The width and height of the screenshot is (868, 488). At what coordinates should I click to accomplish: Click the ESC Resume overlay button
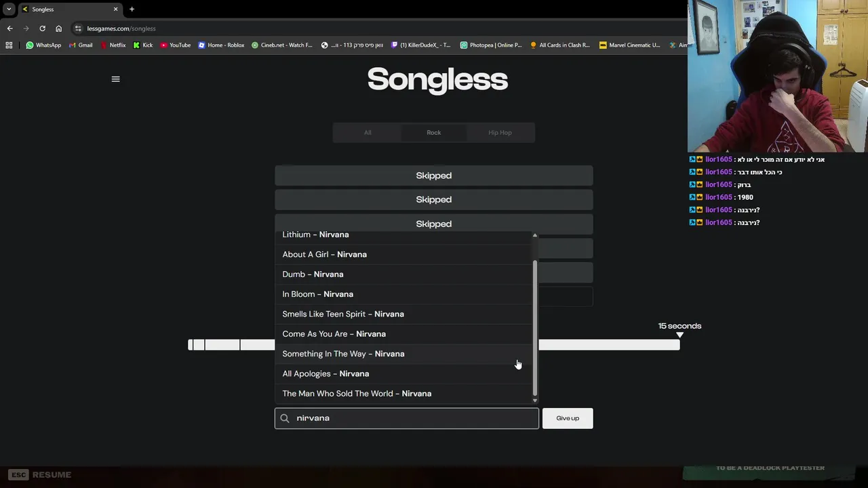pyautogui.click(x=41, y=475)
